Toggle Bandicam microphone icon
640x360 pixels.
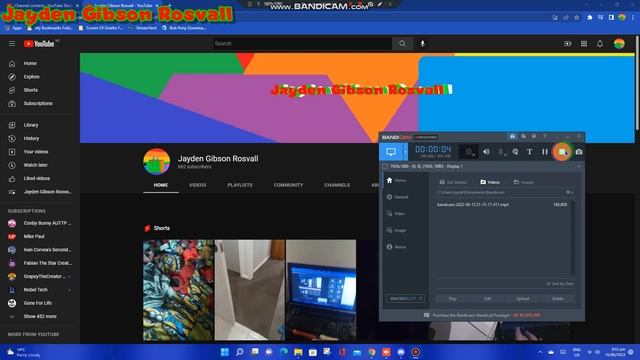501,152
